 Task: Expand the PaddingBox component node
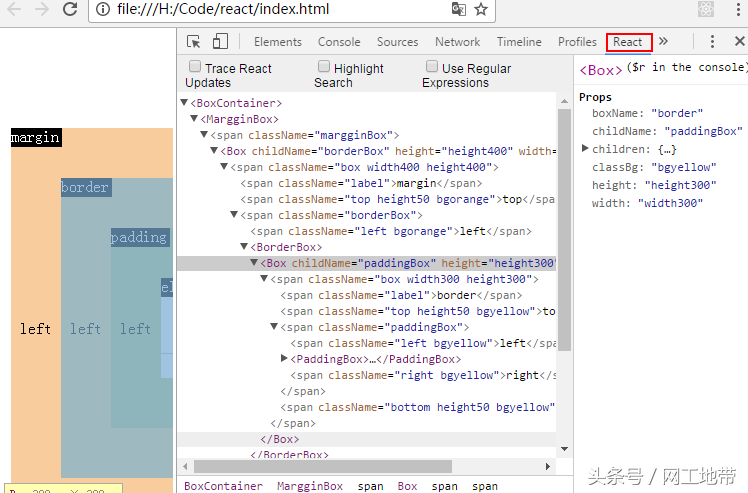pos(284,358)
